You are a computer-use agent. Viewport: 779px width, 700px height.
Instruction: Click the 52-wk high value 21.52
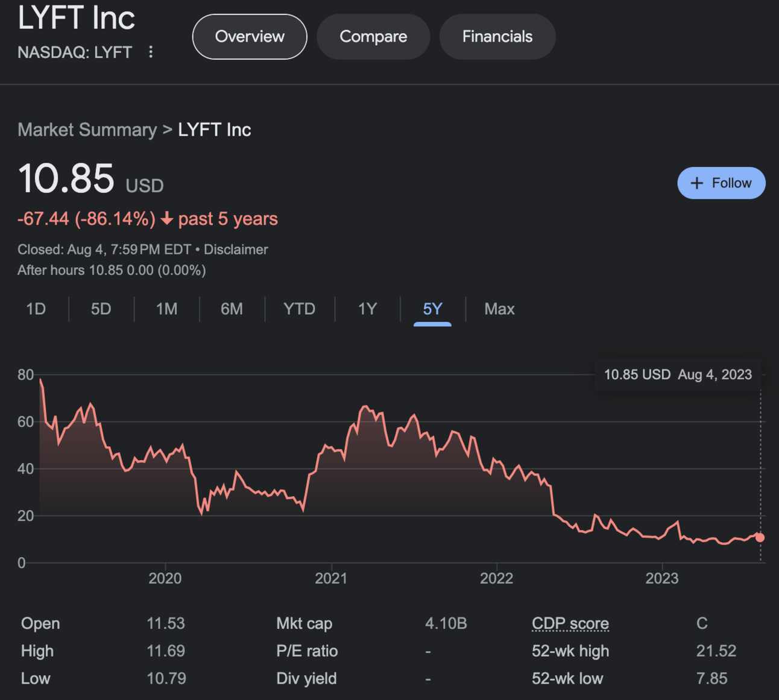click(x=716, y=651)
